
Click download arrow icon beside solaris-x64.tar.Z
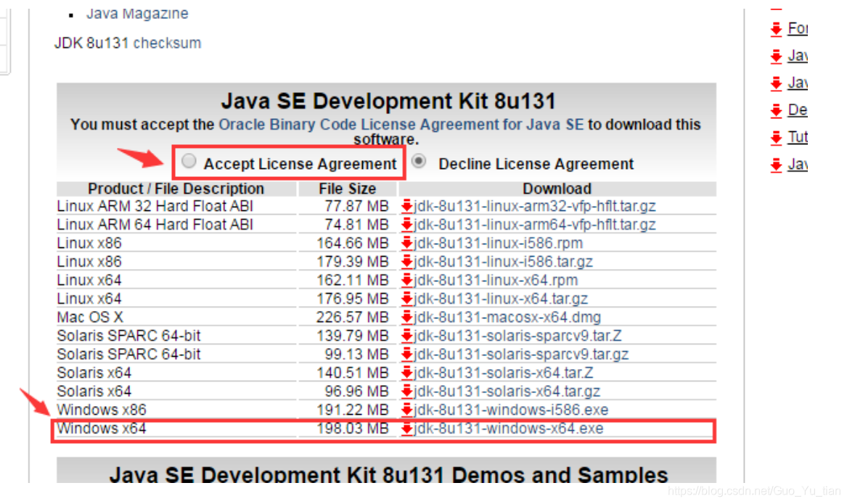tap(407, 373)
